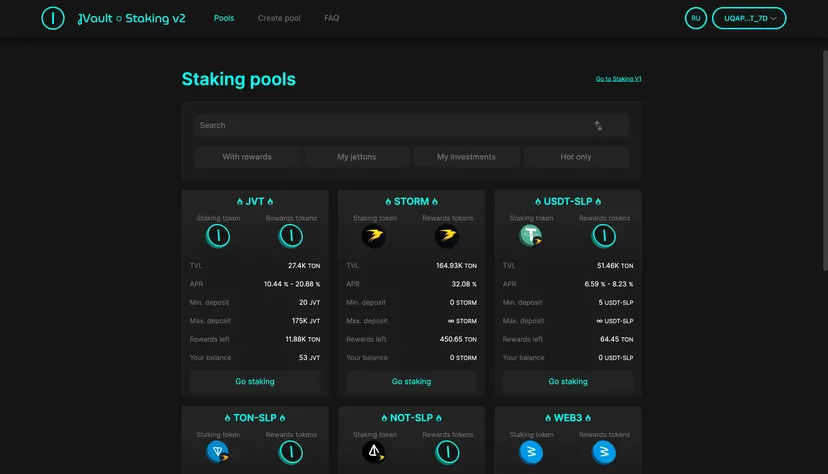Click JVT pool rewards token icon
828x474 pixels.
click(291, 236)
